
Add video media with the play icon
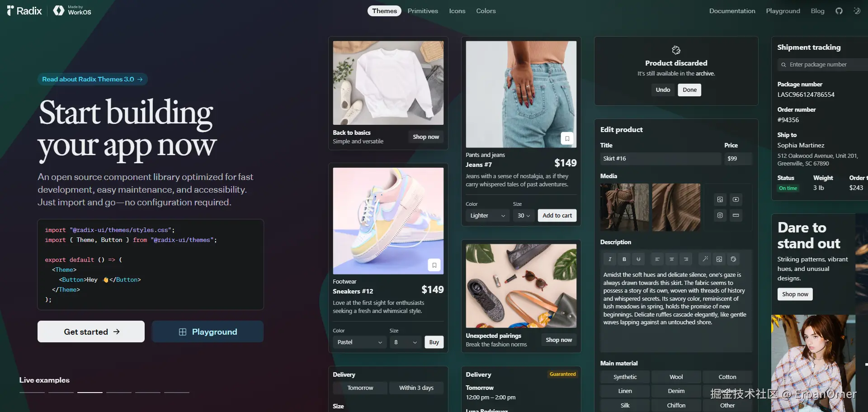point(736,199)
